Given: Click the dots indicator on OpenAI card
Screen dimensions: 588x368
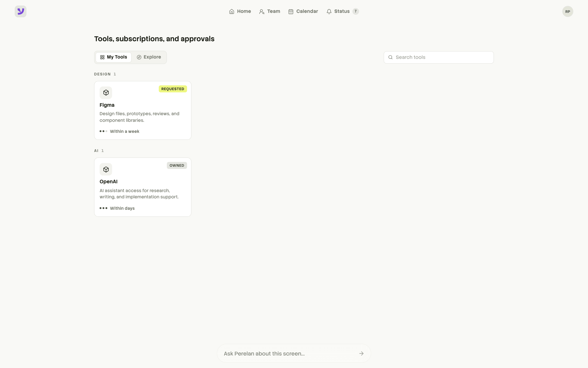Looking at the screenshot, I should coord(103,208).
